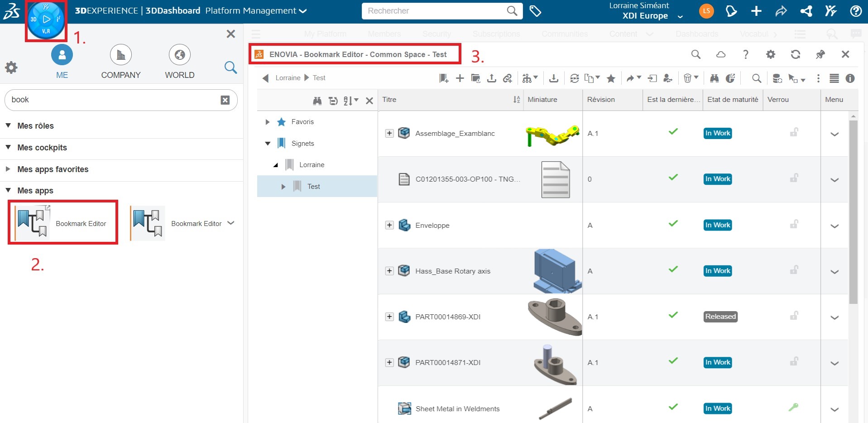
Task: Click the download icon in toolbar
Action: pos(553,78)
